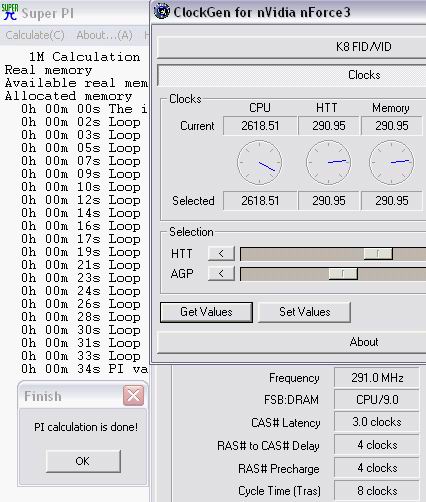Click the Current HTT value 290.95
The width and height of the screenshot is (426, 502).
click(x=329, y=126)
